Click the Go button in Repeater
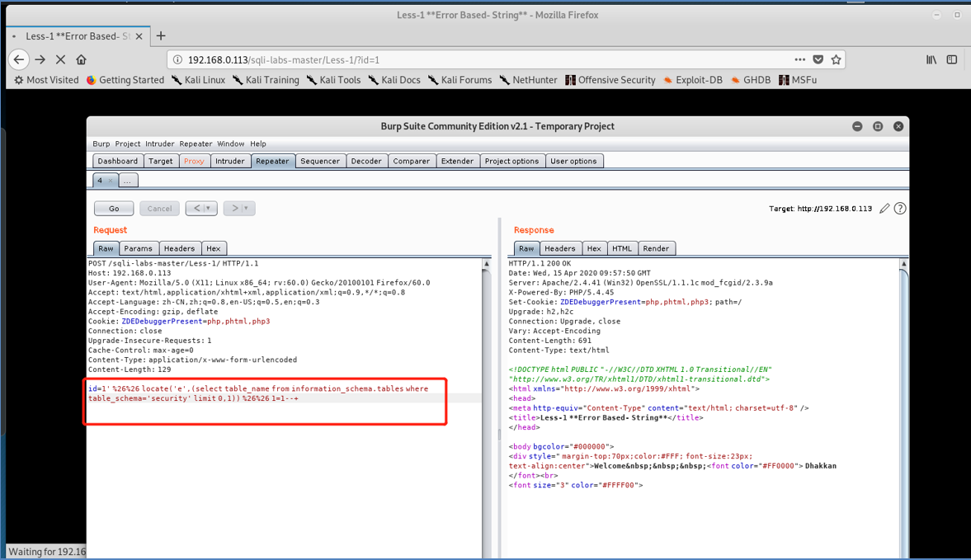971x560 pixels. 113,208
